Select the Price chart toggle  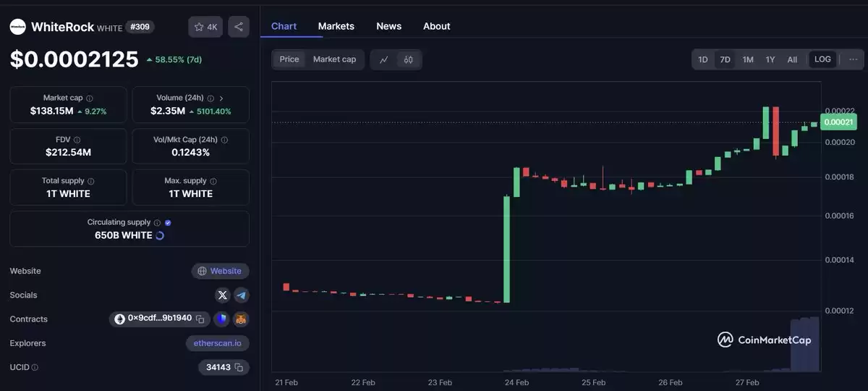tap(289, 59)
